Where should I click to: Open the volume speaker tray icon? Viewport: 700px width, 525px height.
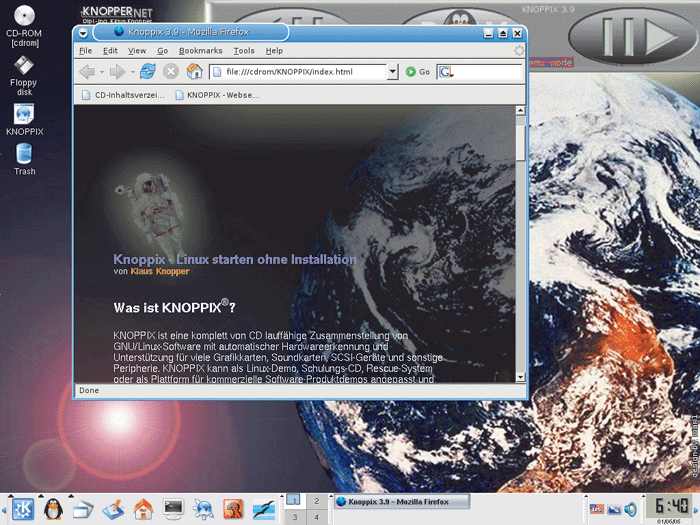631,509
